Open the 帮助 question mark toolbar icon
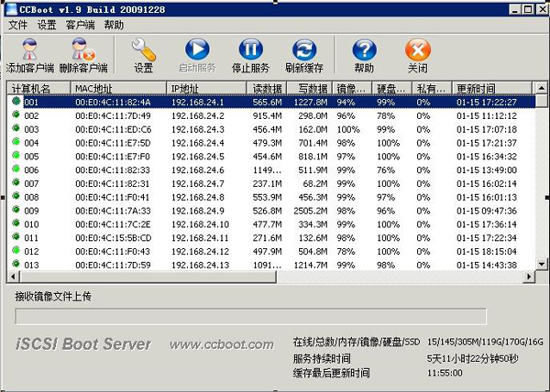550x392 pixels. (365, 49)
